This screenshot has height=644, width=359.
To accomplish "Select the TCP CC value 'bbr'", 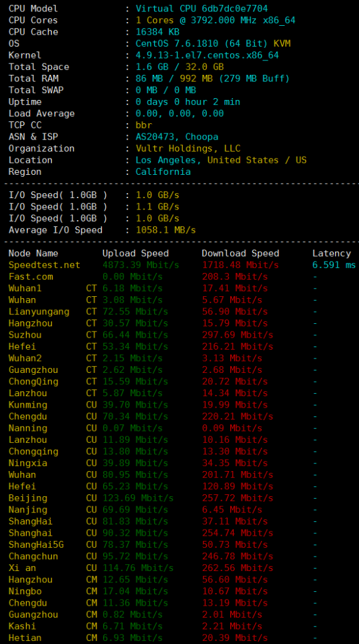I will [144, 125].
